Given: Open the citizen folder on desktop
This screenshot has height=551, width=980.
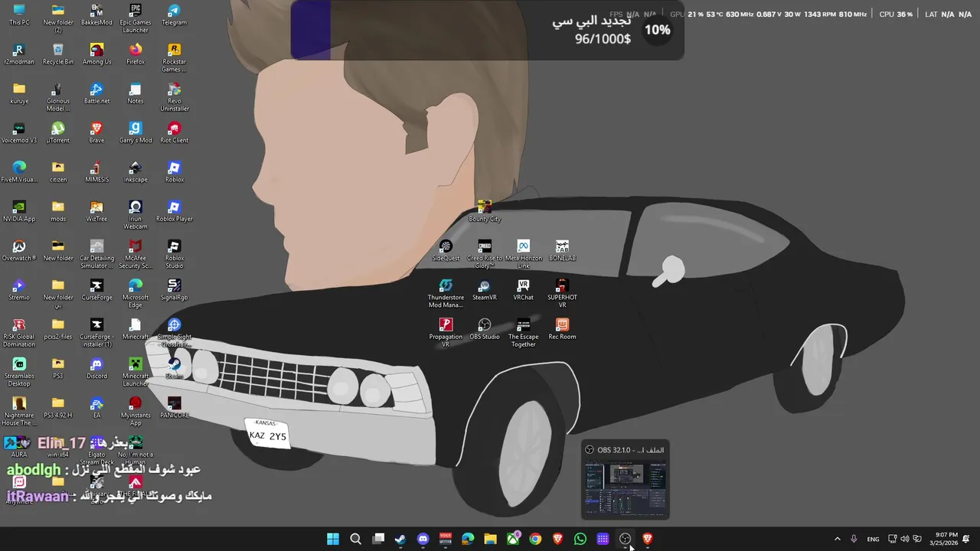Looking at the screenshot, I should pos(58,172).
